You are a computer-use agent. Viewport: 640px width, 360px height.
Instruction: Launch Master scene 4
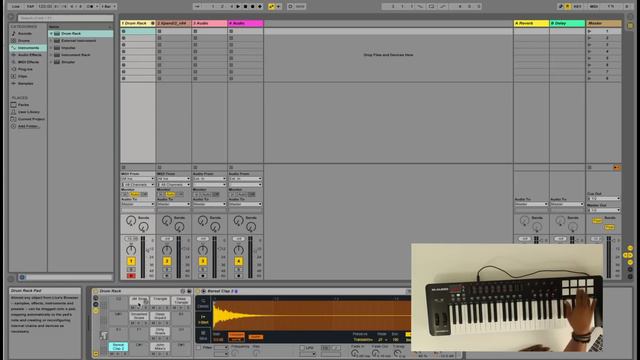point(589,51)
